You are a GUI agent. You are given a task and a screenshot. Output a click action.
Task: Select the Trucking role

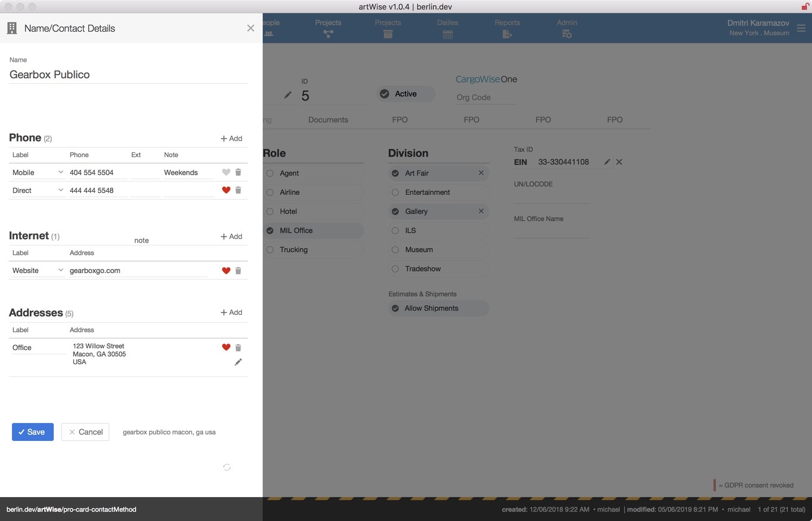point(313,250)
